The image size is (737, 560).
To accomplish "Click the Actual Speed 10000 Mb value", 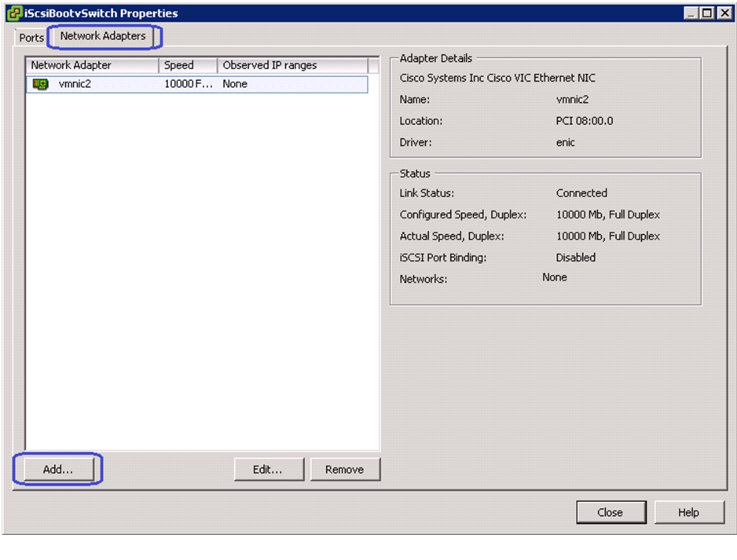I will pyautogui.click(x=608, y=236).
